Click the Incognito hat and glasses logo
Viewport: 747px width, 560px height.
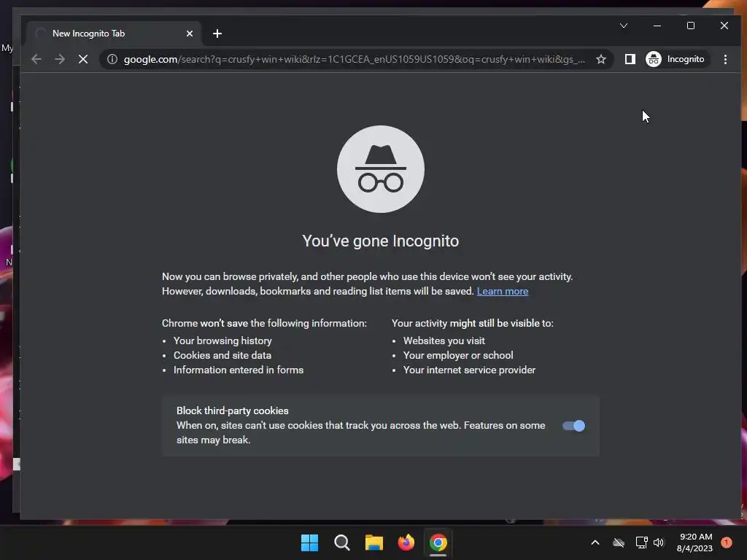pyautogui.click(x=381, y=168)
